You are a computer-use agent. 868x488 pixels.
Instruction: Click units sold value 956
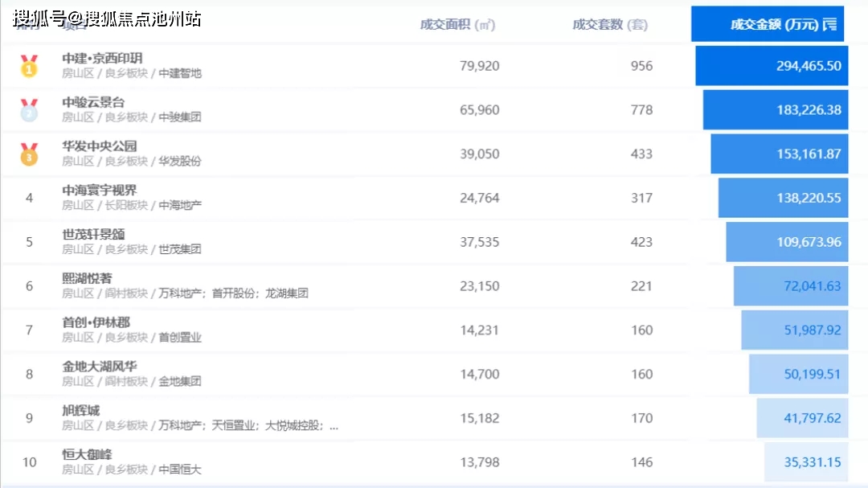coord(641,66)
